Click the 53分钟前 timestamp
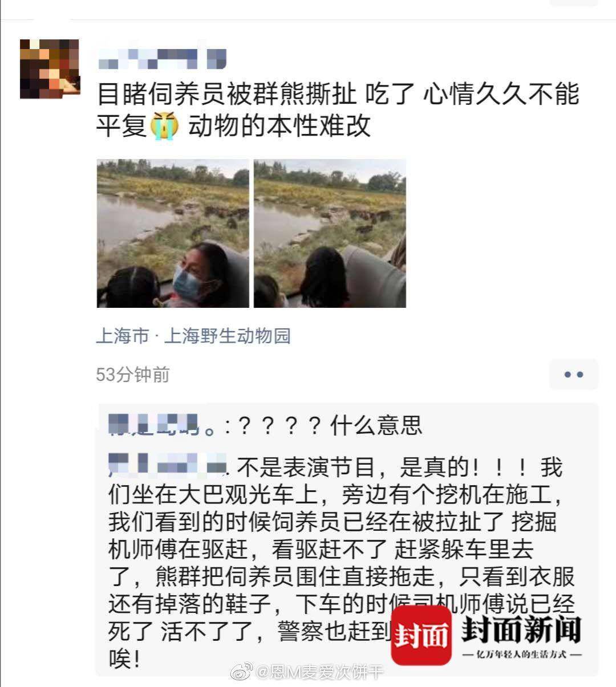616x687 pixels. [x=133, y=375]
